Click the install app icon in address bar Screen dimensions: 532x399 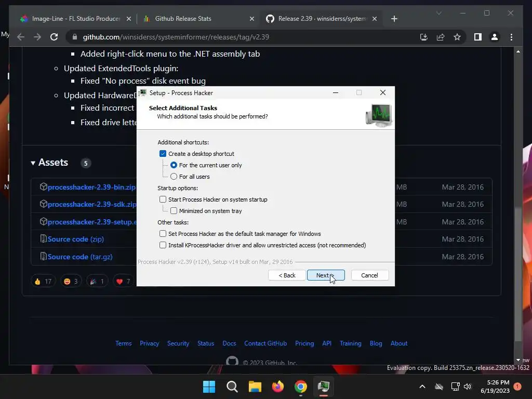tap(424, 37)
